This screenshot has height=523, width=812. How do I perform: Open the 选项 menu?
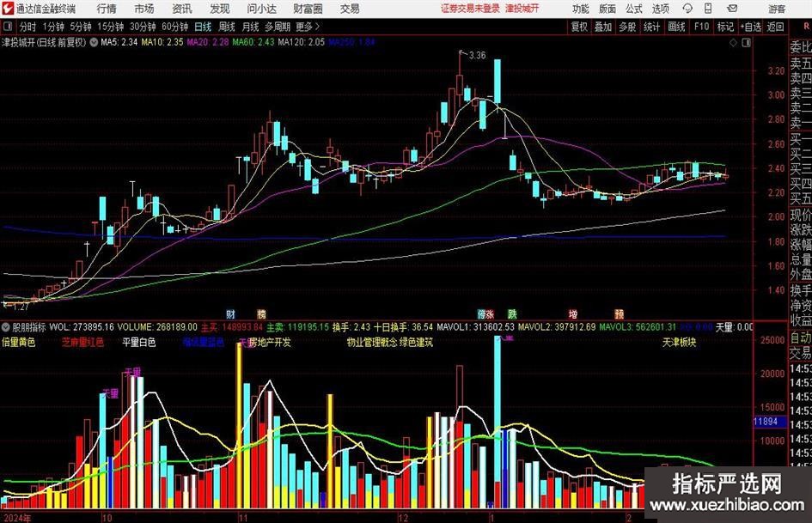pos(660,9)
